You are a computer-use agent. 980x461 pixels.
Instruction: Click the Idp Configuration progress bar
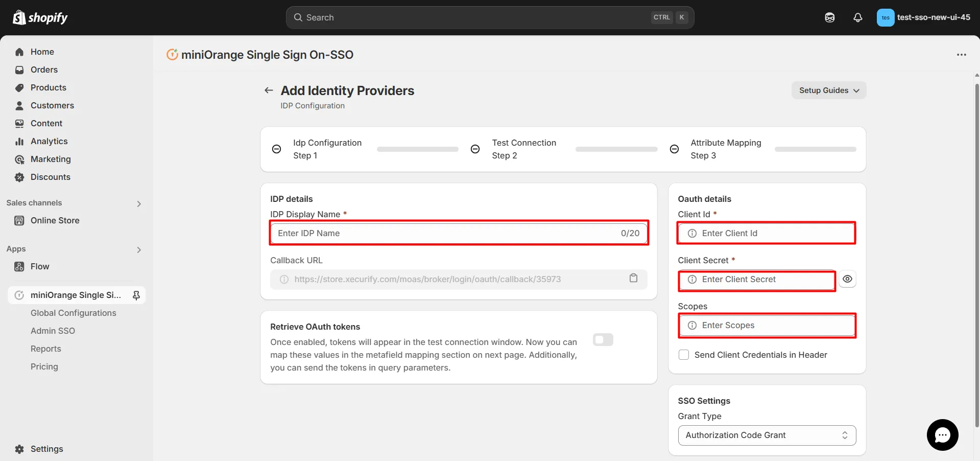(x=418, y=149)
